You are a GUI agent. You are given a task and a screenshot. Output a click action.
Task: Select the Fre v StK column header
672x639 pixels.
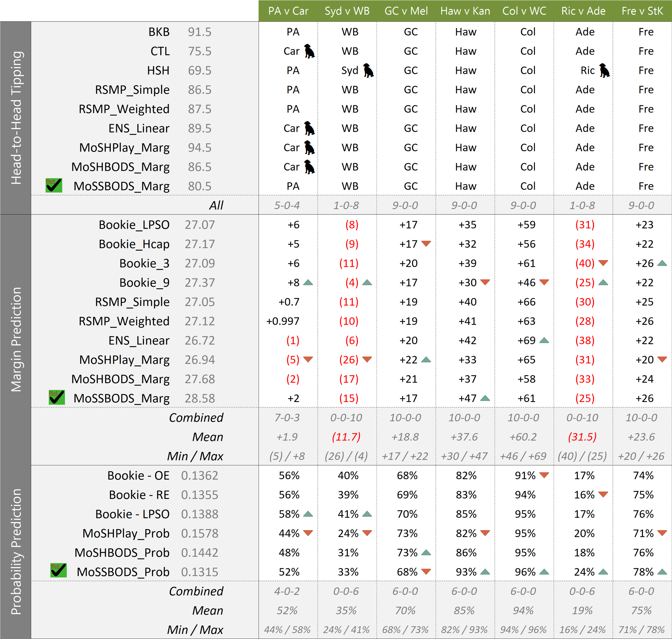pos(642,11)
